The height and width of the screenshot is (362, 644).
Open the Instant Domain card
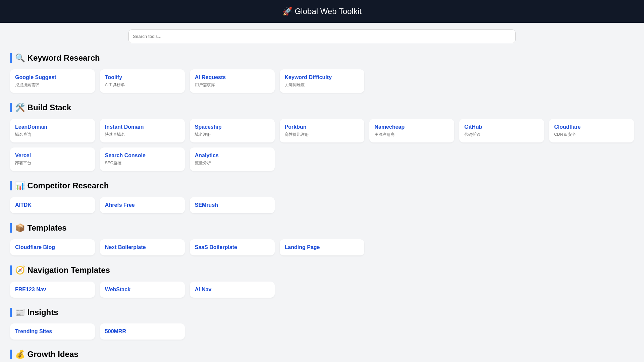coord(142,131)
